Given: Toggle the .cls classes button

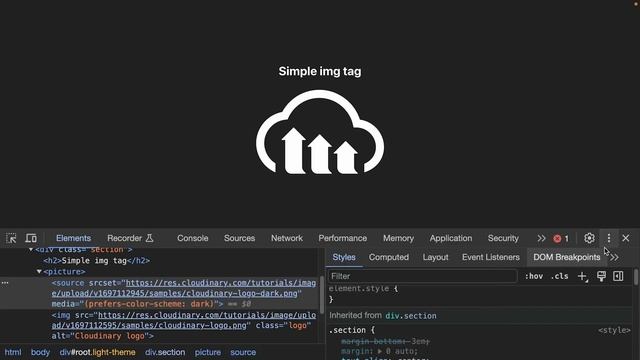Looking at the screenshot, I should 559,276.
